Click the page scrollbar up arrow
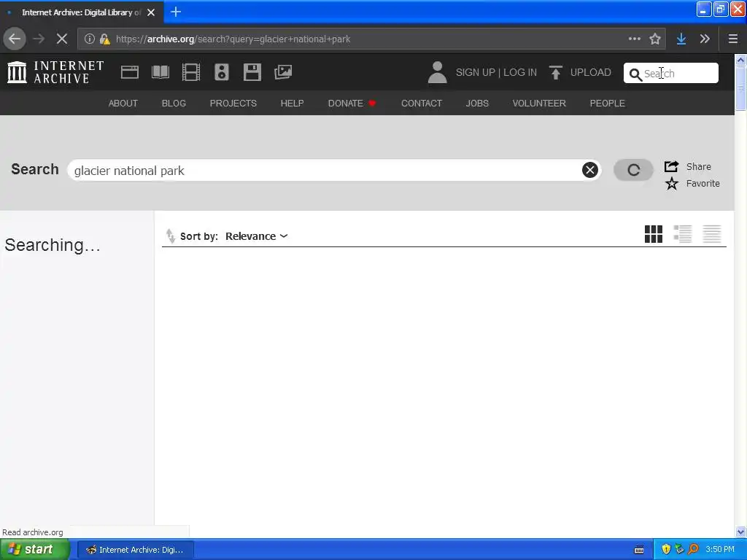Viewport: 747px width, 560px height. [740, 61]
